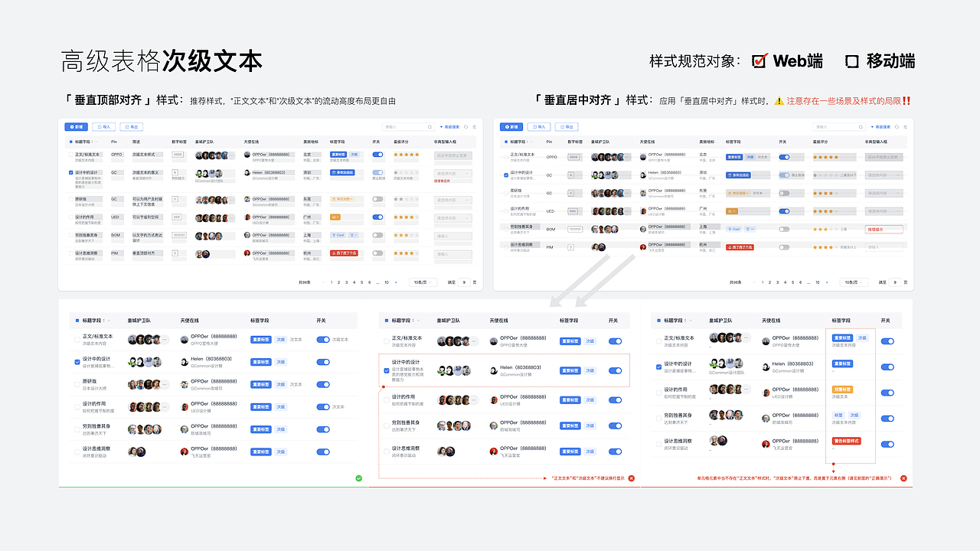
Task: Click orange 预警标签 tag in the lower example table
Action: coord(842,390)
